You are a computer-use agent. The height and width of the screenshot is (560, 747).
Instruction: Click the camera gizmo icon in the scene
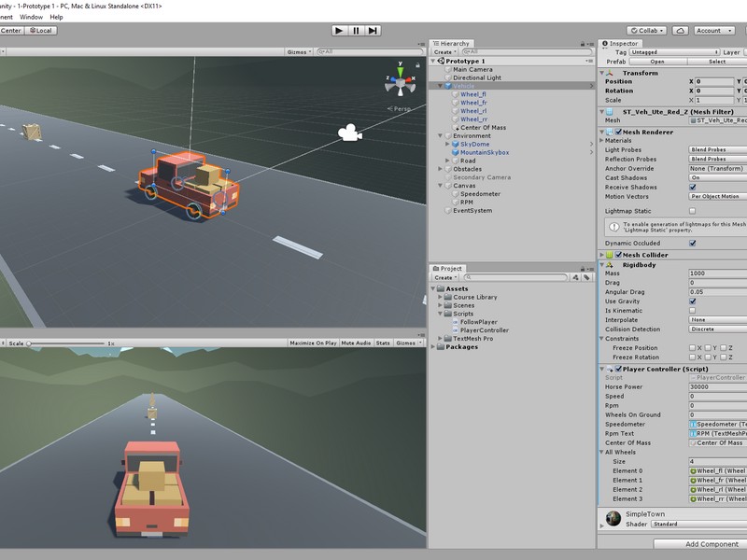click(350, 133)
